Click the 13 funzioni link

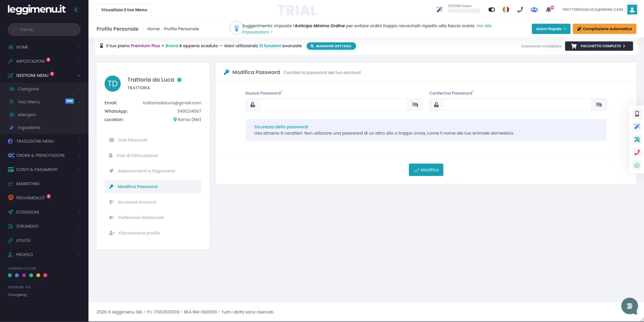click(x=270, y=46)
